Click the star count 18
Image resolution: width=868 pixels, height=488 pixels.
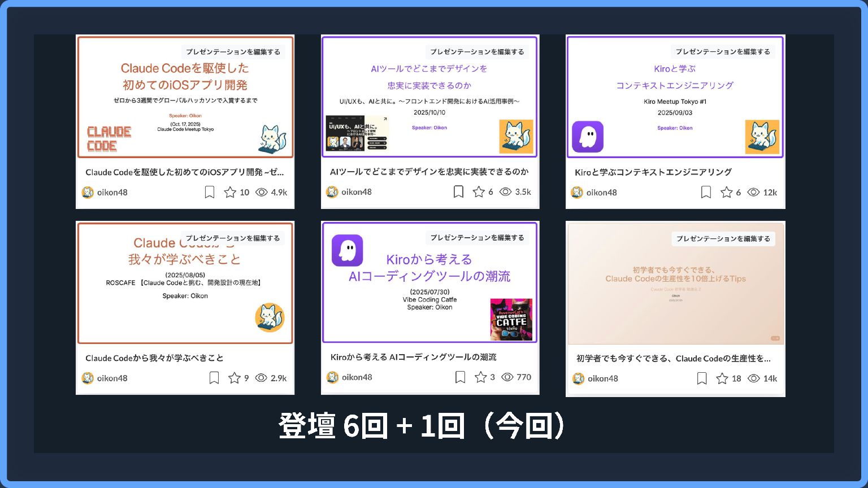click(x=736, y=379)
